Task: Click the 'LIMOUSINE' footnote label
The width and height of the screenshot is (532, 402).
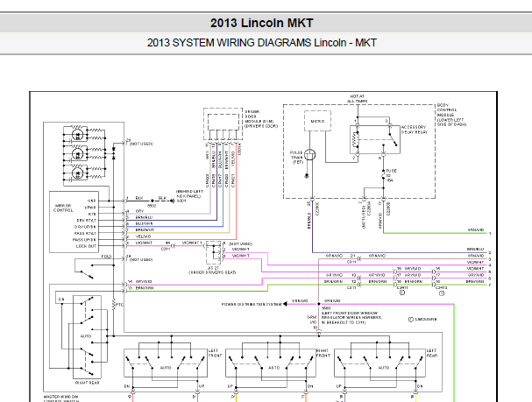Action: click(426, 320)
